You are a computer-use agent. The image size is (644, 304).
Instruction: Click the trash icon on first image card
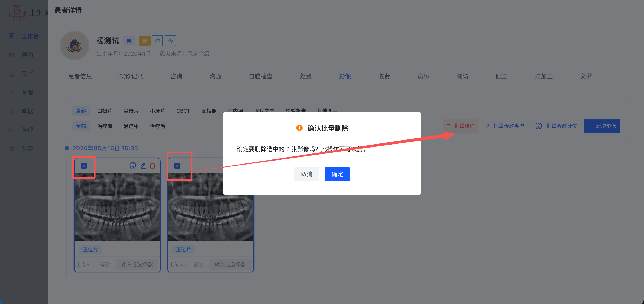point(152,166)
